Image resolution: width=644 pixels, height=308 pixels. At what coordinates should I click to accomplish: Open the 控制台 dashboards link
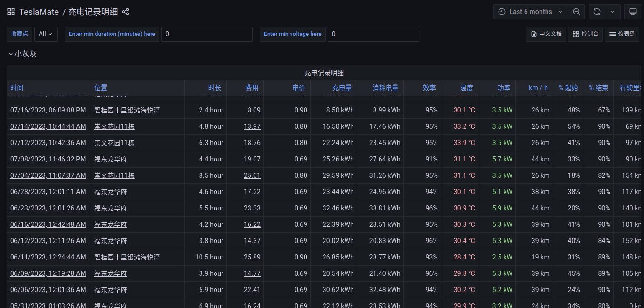[585, 34]
